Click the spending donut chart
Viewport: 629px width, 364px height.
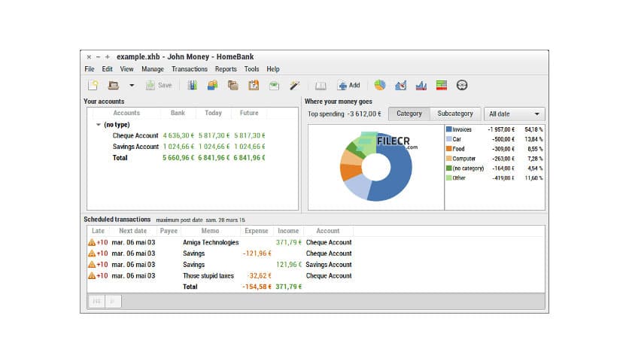click(x=376, y=167)
